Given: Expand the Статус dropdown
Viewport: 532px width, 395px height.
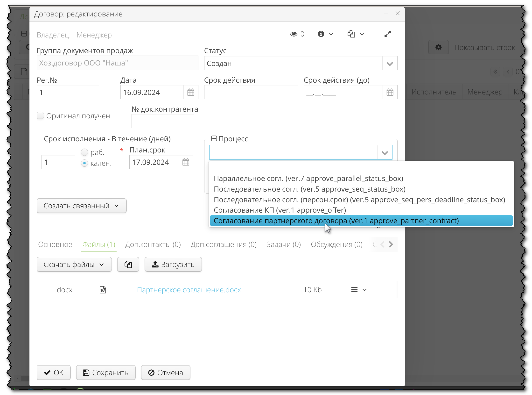Looking at the screenshot, I should tap(390, 64).
